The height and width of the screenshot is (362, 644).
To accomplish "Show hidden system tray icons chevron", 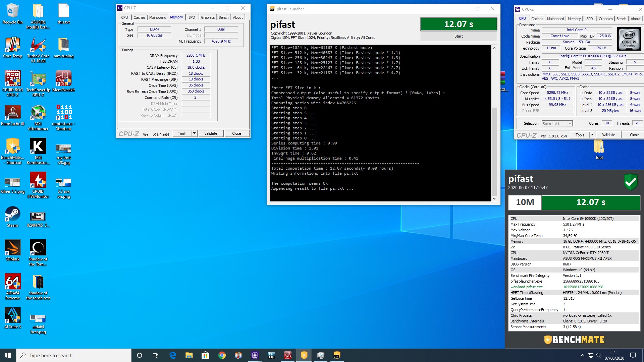I will pyautogui.click(x=582, y=355).
